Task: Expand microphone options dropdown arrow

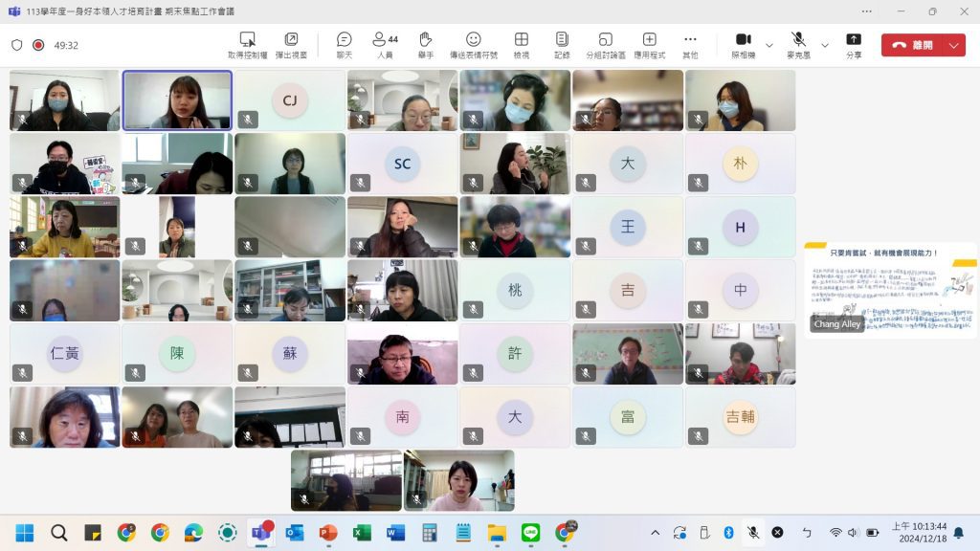Action: click(x=824, y=45)
